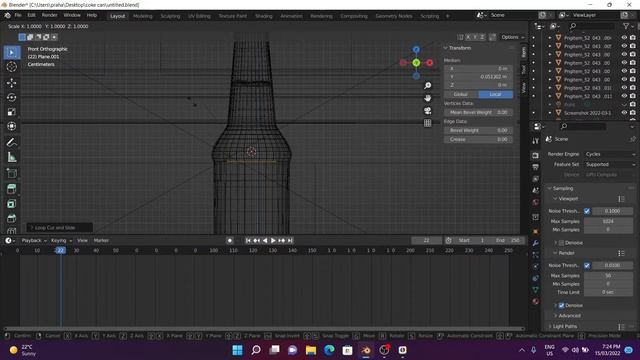Select the Scale tool
Viewport: 640px width, 360px height.
pyautogui.click(x=11, y=112)
